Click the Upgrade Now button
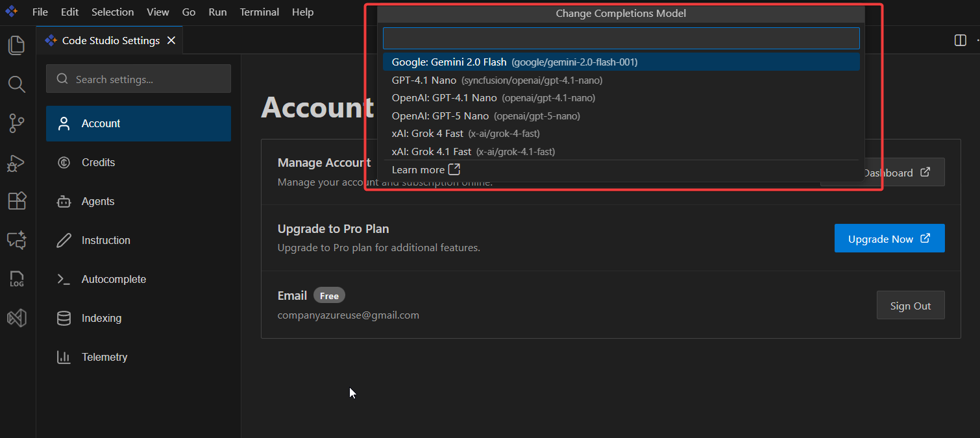The height and width of the screenshot is (438, 980). click(888, 239)
